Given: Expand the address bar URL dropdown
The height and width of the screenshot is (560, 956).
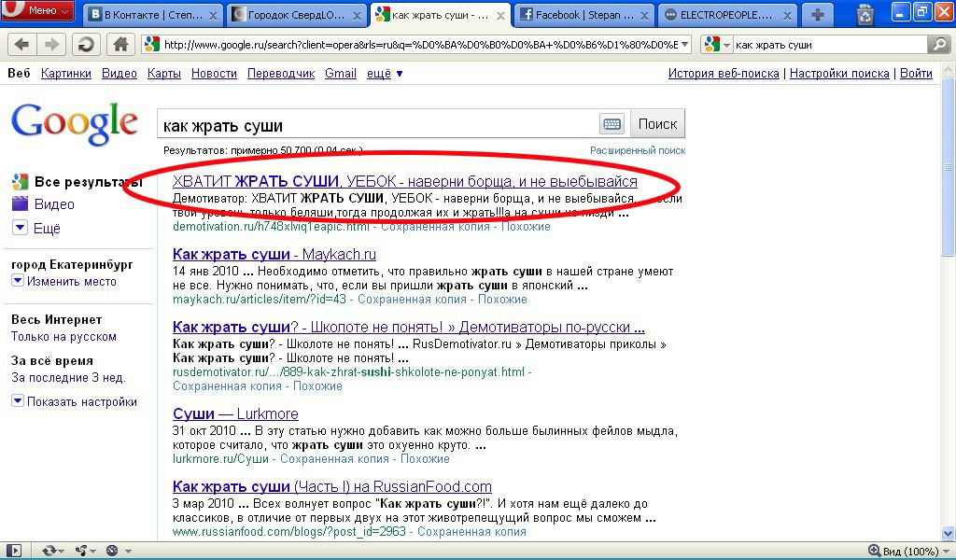Looking at the screenshot, I should 683,45.
